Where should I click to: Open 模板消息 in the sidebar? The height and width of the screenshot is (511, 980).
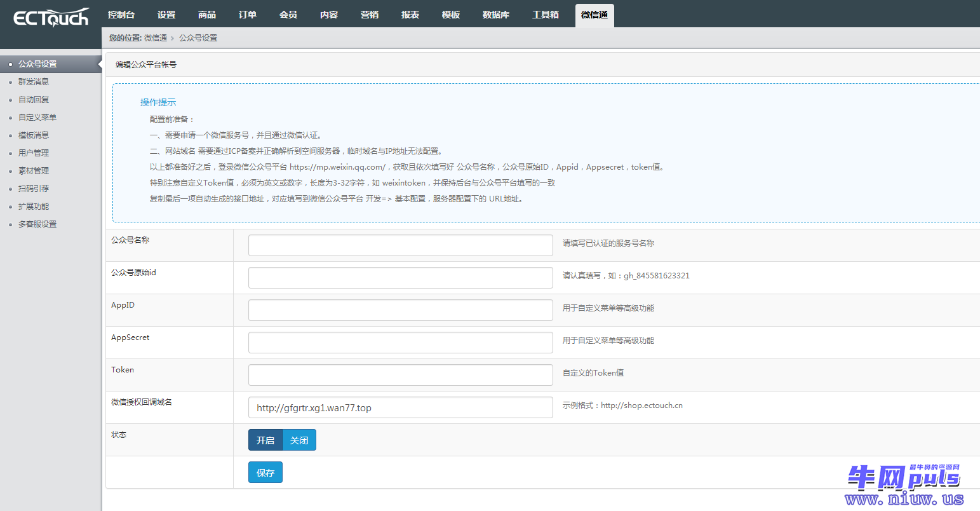[34, 135]
